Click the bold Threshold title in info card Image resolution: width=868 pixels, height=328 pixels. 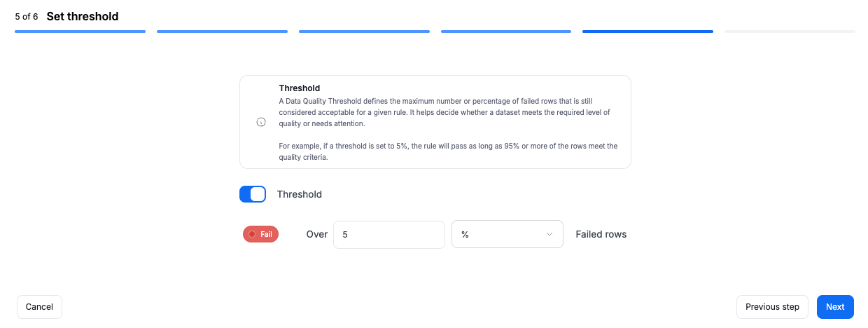coord(300,88)
